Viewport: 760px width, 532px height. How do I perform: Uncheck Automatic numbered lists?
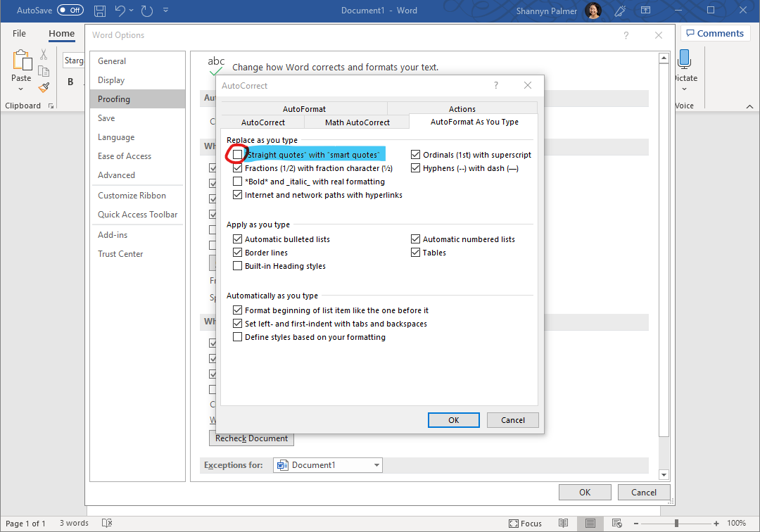tap(415, 239)
